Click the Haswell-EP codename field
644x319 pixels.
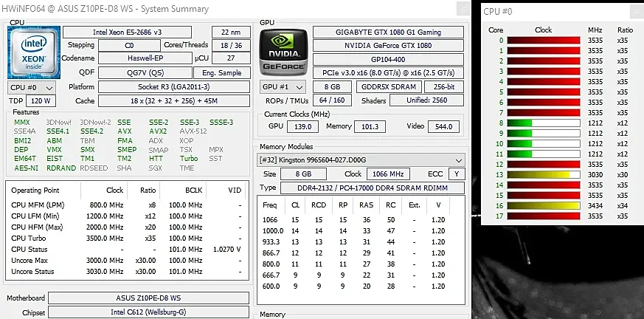tap(145, 58)
